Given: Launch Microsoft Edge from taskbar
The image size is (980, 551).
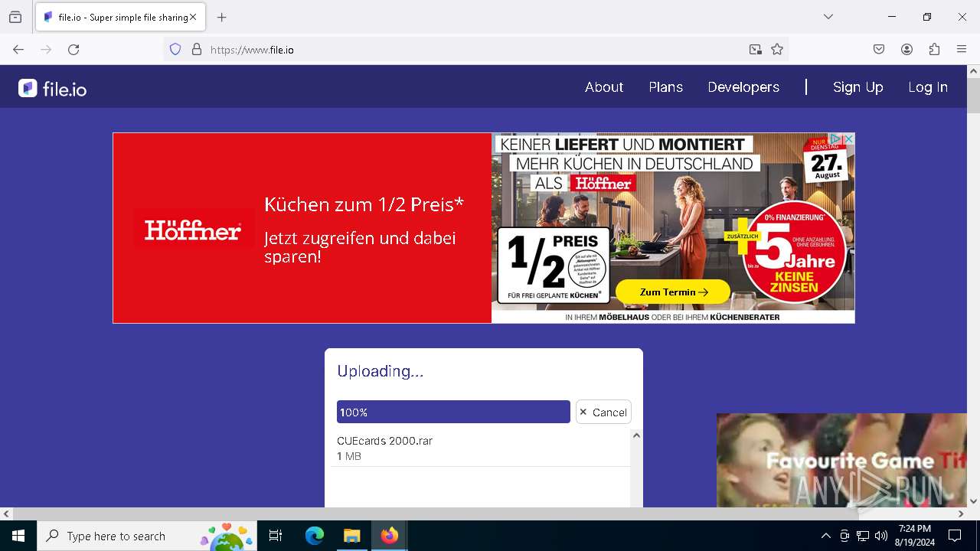Looking at the screenshot, I should [x=315, y=536].
